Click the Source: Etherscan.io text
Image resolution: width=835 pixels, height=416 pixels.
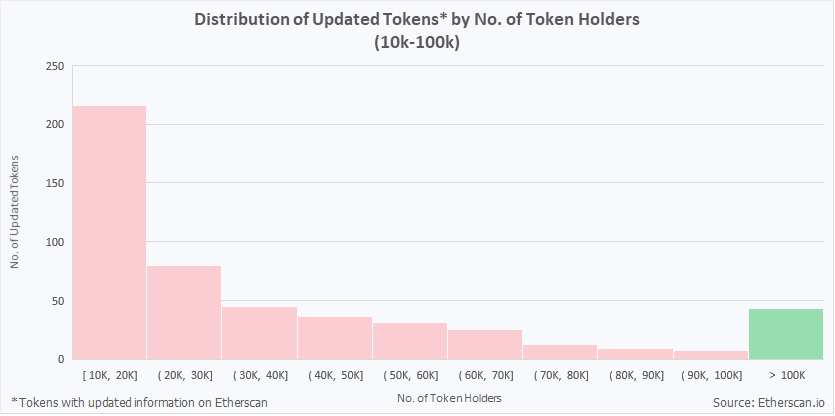[x=768, y=401]
